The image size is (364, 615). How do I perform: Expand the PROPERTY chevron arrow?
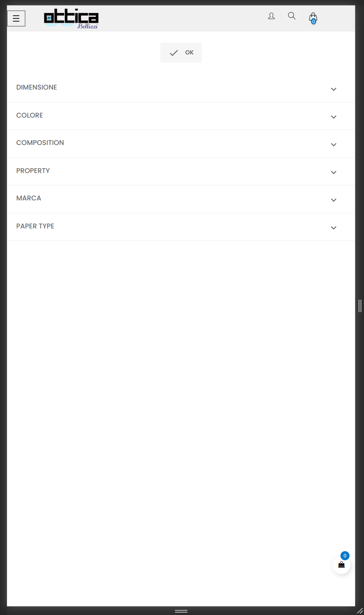(333, 172)
